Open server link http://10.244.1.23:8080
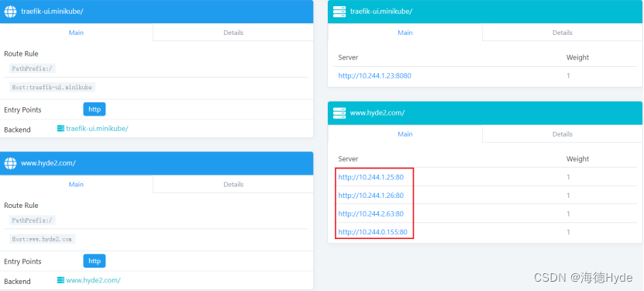Screen dimensions: 644x291 (x=374, y=75)
